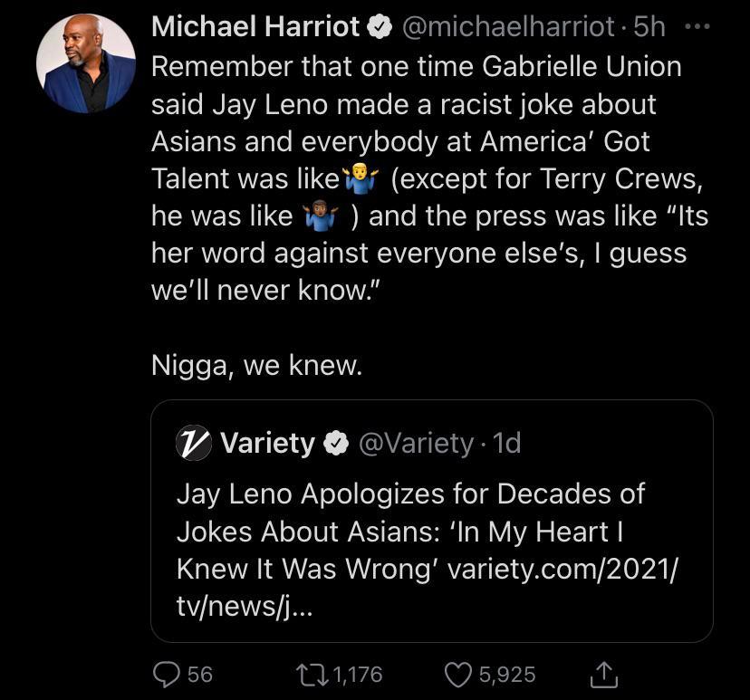Tap the retweet arrows icon
Screen dimensions: 750x700
pos(312,674)
